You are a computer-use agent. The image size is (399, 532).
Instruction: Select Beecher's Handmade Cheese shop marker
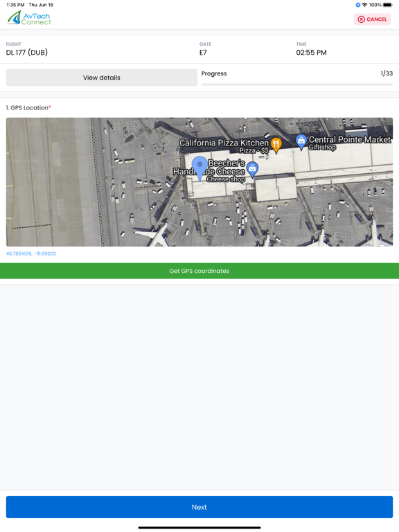(252, 170)
